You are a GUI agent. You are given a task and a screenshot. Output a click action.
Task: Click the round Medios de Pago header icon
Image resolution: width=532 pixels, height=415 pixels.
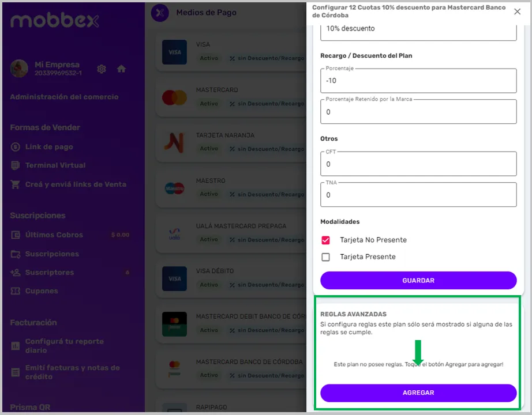pos(160,13)
